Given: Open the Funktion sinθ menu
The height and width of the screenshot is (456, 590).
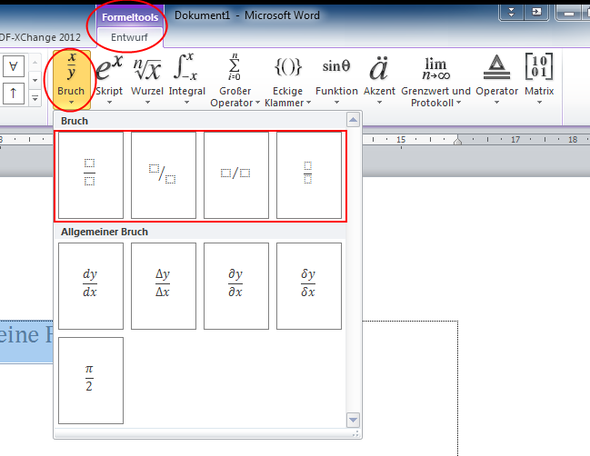Looking at the screenshot, I should (x=336, y=79).
